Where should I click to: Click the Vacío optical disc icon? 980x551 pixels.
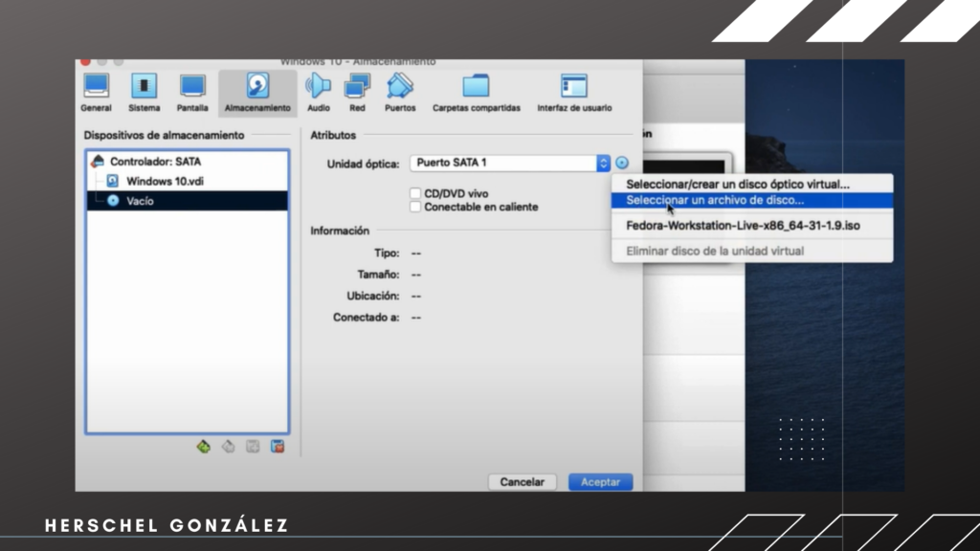click(113, 201)
